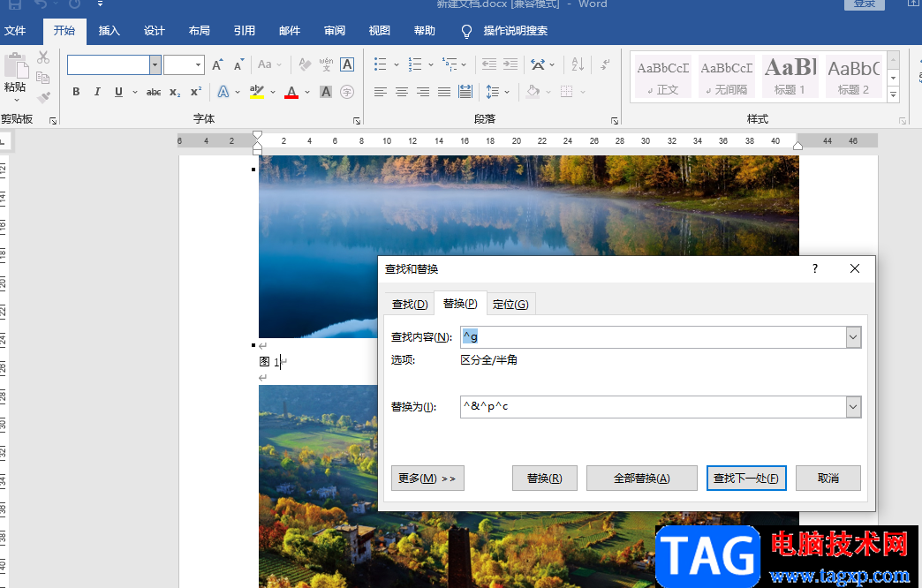Open line spacing dropdown
Viewport: 922px width, 588px height.
click(x=498, y=92)
